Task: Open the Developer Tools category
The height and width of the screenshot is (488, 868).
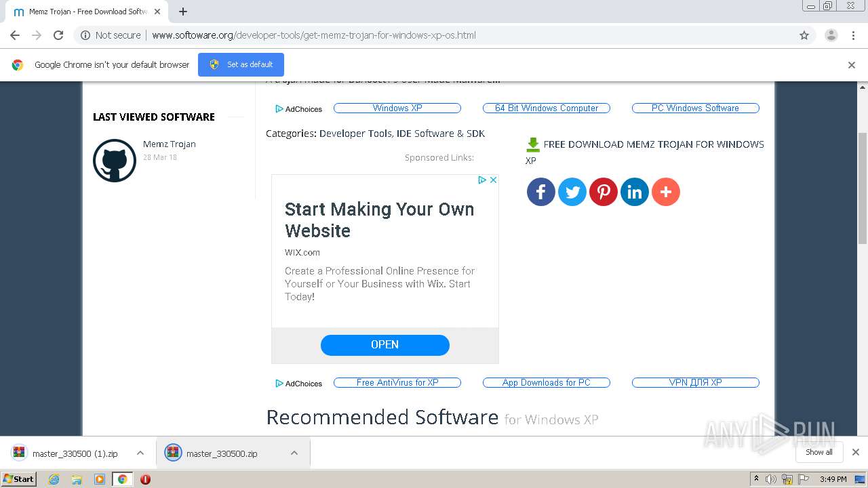Action: click(x=355, y=134)
